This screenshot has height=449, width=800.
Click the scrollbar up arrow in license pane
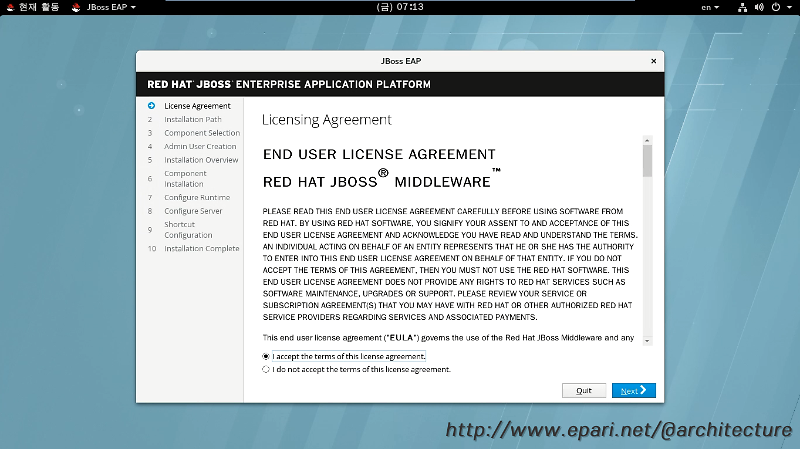647,140
